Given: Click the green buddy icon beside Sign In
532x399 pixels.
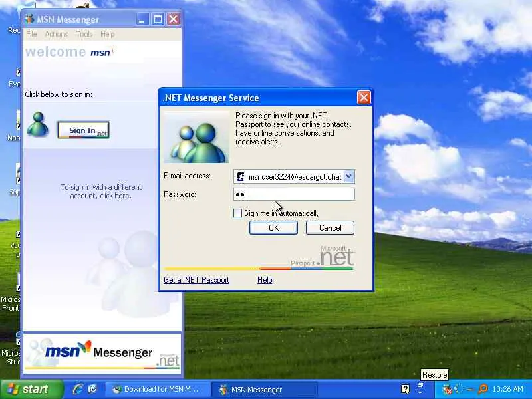Looking at the screenshot, I should pyautogui.click(x=37, y=124).
